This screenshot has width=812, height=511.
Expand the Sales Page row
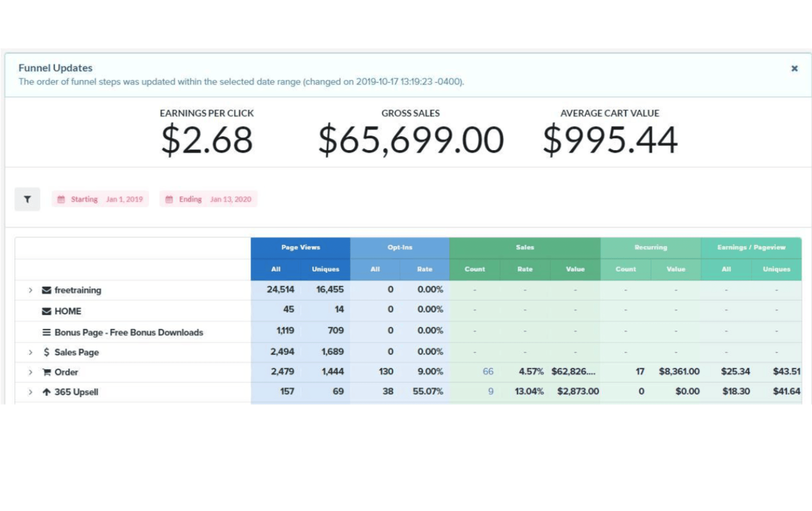(x=31, y=352)
